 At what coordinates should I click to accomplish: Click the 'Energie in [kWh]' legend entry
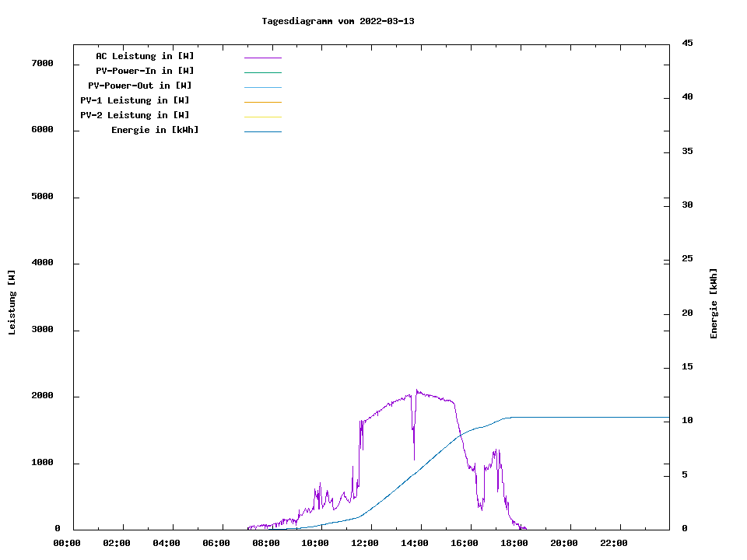click(x=155, y=130)
